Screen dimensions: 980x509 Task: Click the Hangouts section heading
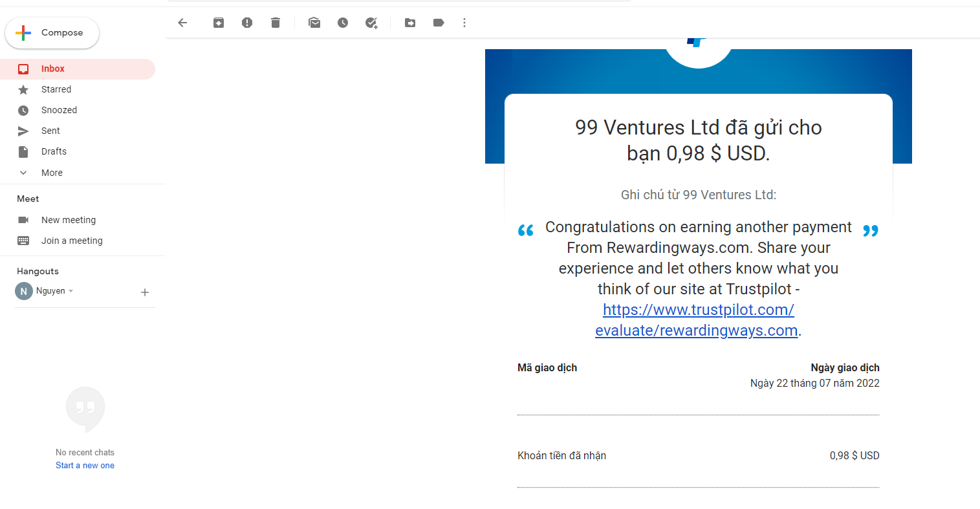[38, 271]
